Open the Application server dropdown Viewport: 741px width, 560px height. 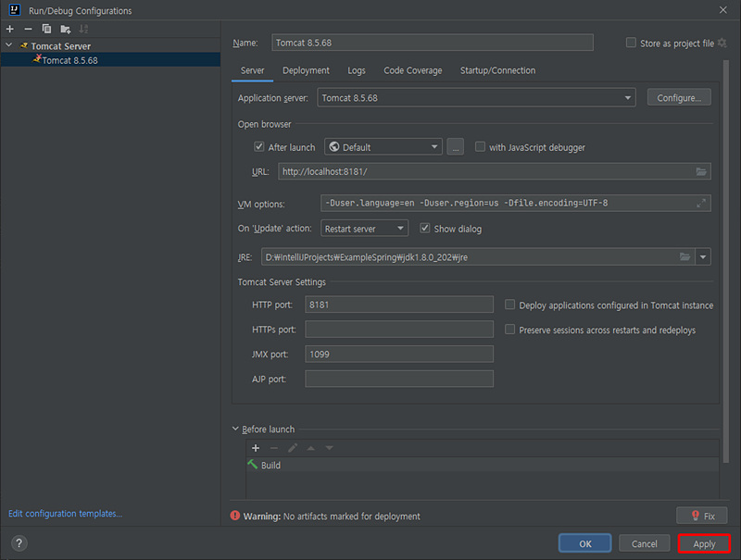tap(476, 98)
